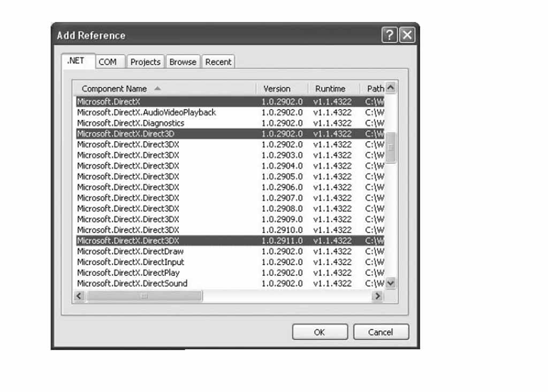Select Direct3DX version 1.0.2905.0 row
The image size is (548, 392).
point(230,176)
